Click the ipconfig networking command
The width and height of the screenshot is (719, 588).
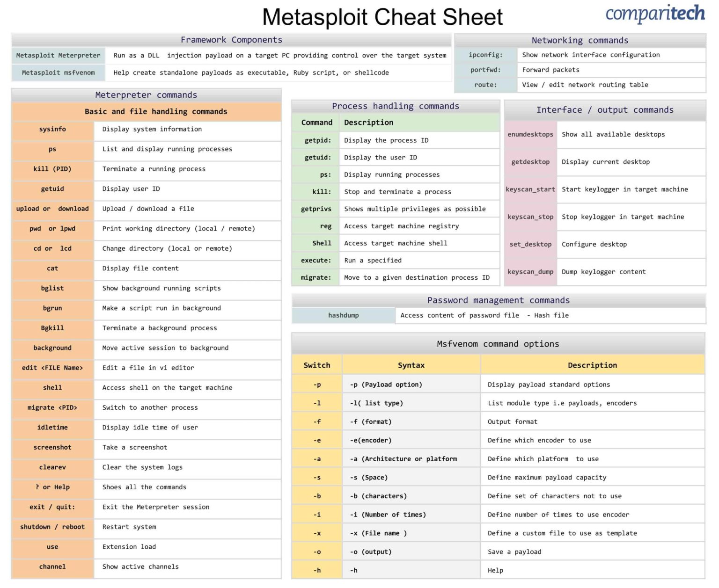pyautogui.click(x=485, y=55)
